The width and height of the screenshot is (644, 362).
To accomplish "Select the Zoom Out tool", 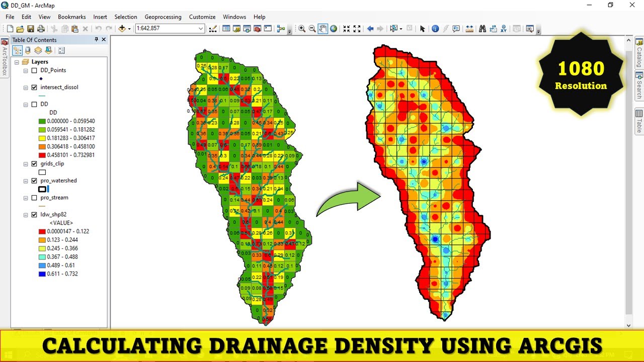I will (312, 29).
